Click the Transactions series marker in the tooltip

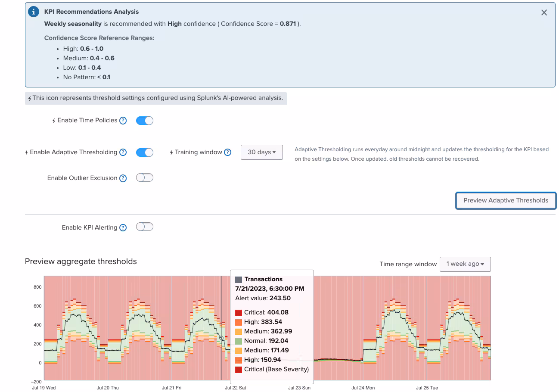point(239,280)
